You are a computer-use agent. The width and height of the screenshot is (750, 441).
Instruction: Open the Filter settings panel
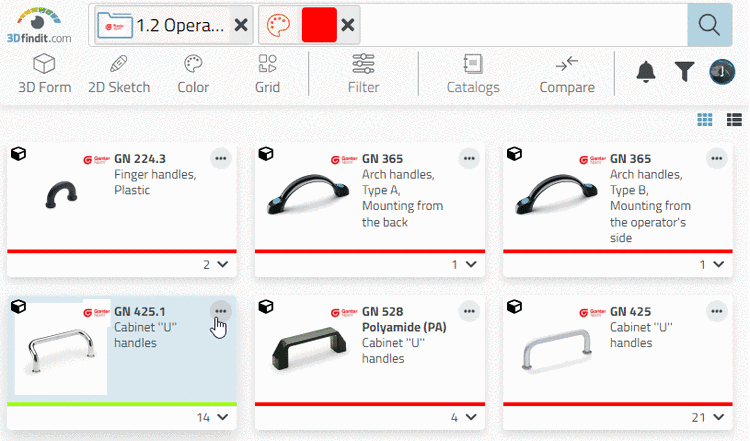363,74
